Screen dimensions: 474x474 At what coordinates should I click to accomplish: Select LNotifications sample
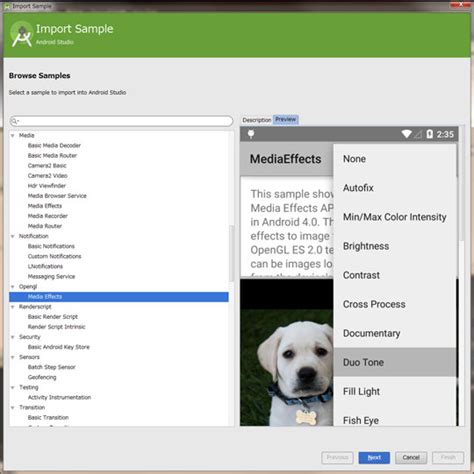pos(45,266)
